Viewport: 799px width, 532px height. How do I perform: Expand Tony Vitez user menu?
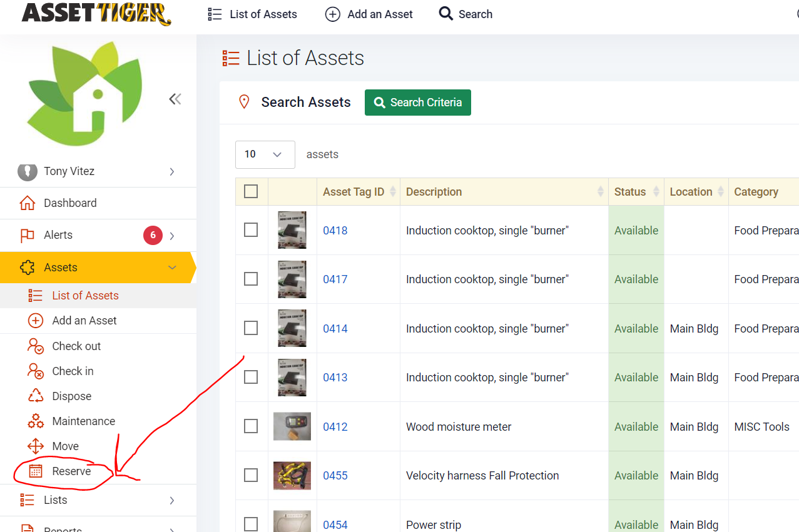pyautogui.click(x=172, y=171)
